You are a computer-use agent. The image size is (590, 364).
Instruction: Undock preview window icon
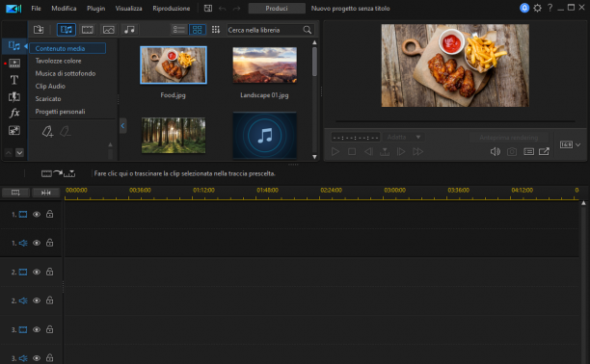[544, 151]
